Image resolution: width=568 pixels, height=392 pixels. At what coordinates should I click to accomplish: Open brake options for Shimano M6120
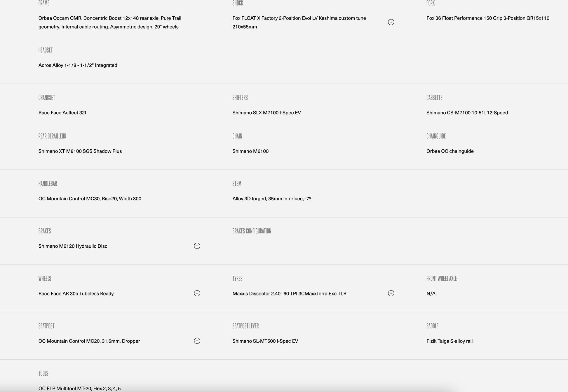click(197, 246)
